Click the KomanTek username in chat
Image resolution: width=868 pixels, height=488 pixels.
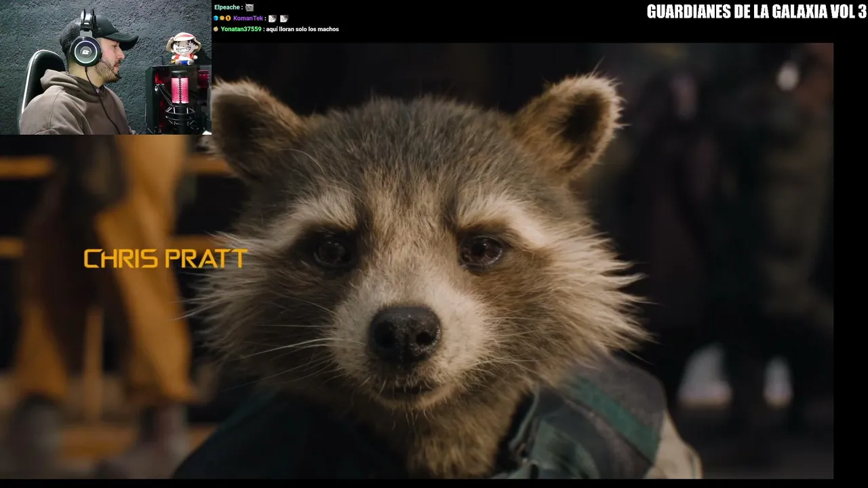pos(248,18)
